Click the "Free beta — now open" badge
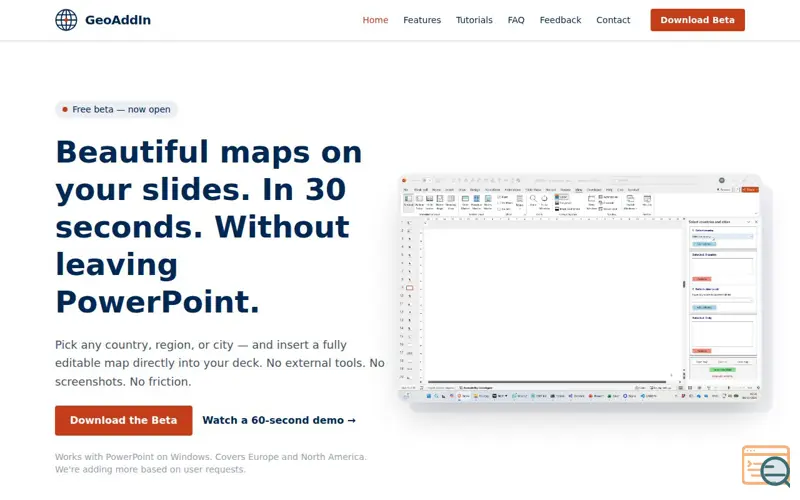Screen dimensions: 800x500 tap(116, 109)
